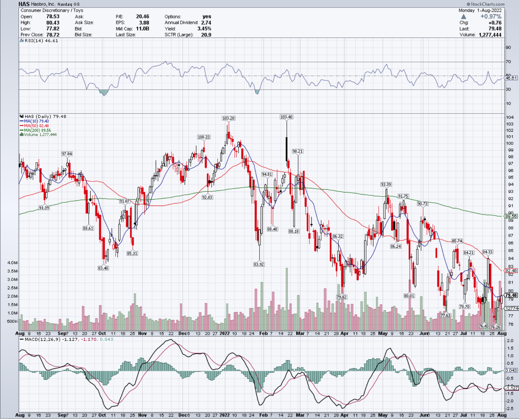Click the 77.63 June low label
This screenshot has width=519, height=420.
pos(446,315)
